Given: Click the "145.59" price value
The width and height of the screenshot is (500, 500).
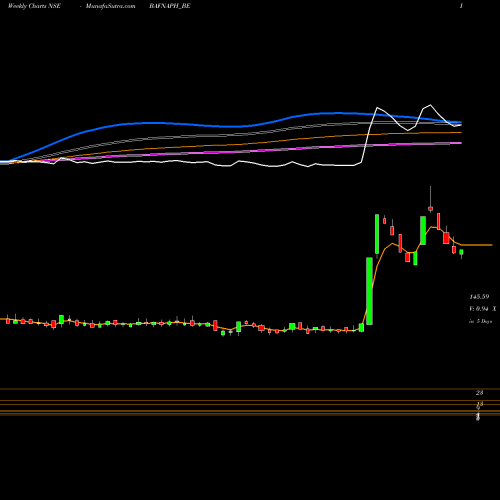Looking at the screenshot, I should click(479, 296).
